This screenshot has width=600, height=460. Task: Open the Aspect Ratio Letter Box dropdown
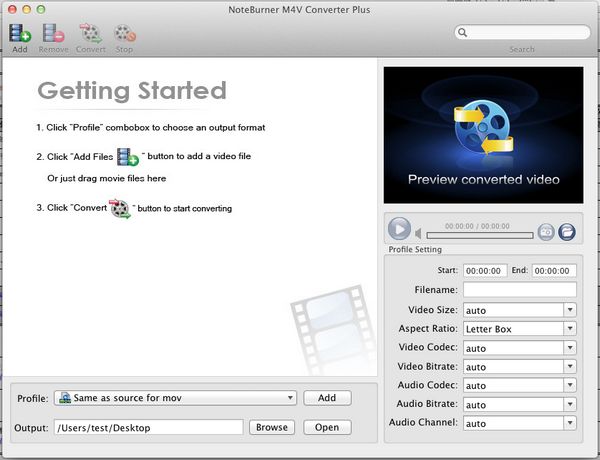(520, 328)
